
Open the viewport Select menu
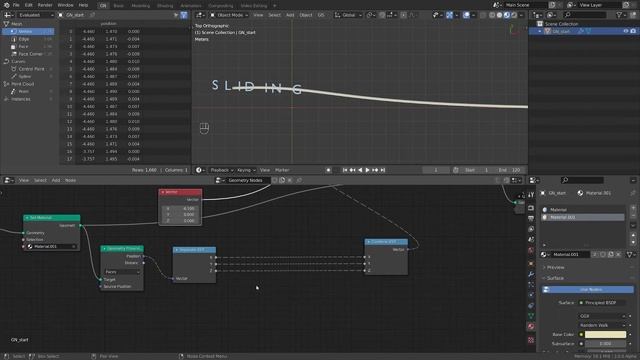(274, 15)
